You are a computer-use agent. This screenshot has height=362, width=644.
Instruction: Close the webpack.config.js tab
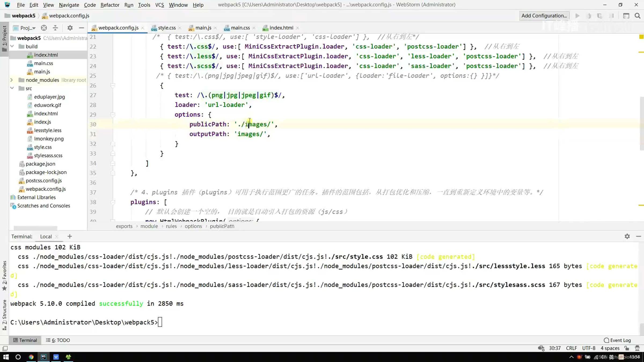(142, 28)
